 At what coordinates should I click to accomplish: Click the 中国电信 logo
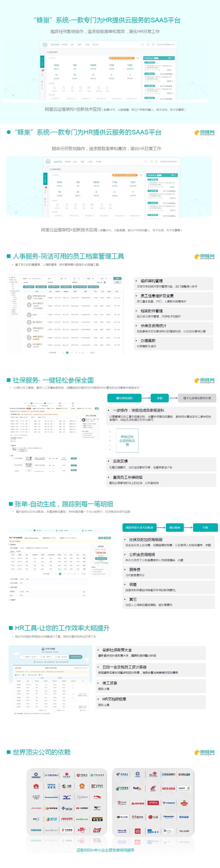[x=122, y=774]
